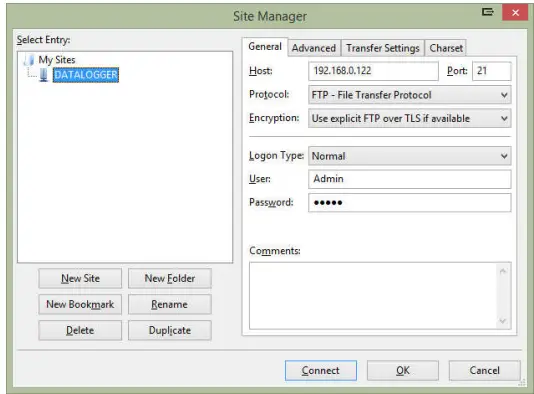Open the Protocol dropdown

410,95
